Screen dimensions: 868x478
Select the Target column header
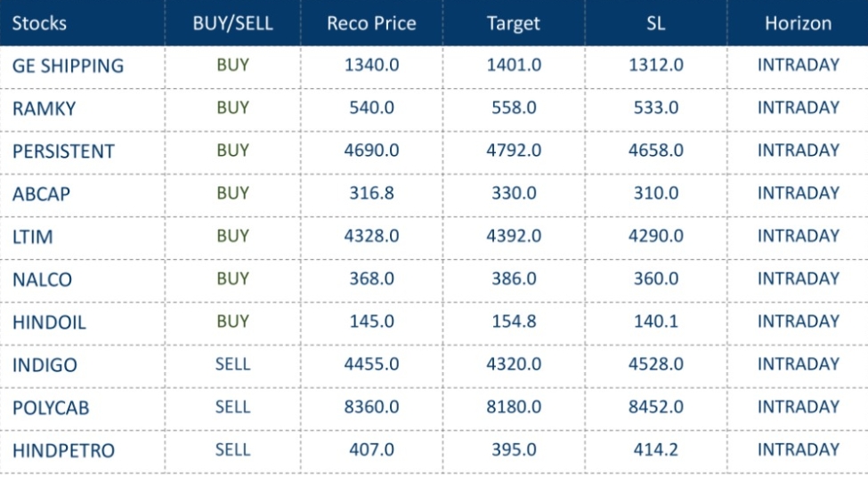[514, 23]
